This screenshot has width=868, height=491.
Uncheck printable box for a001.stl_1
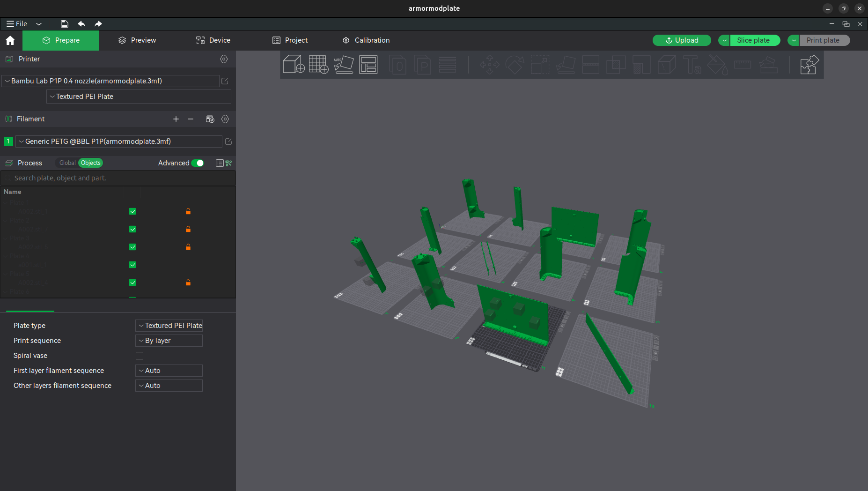pyautogui.click(x=132, y=265)
